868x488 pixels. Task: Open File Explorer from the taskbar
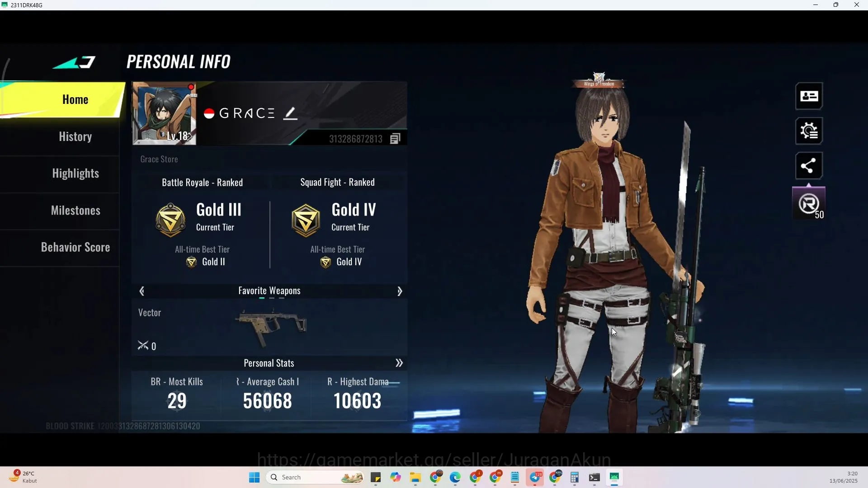coord(415,478)
